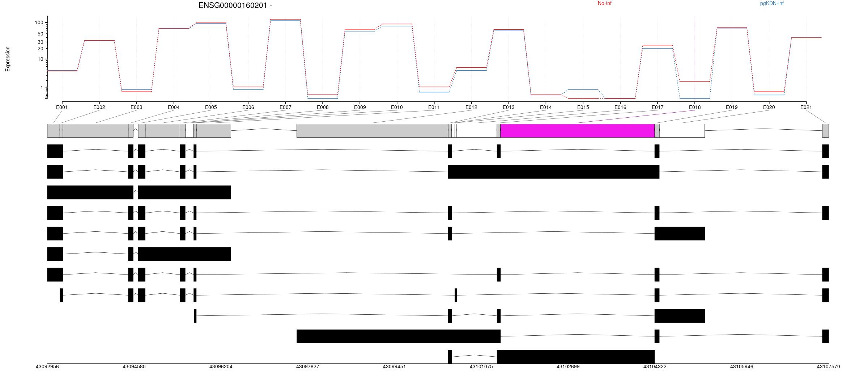This screenshot has height=373, width=868.
Task: Click exon label E001
Action: pyautogui.click(x=62, y=107)
